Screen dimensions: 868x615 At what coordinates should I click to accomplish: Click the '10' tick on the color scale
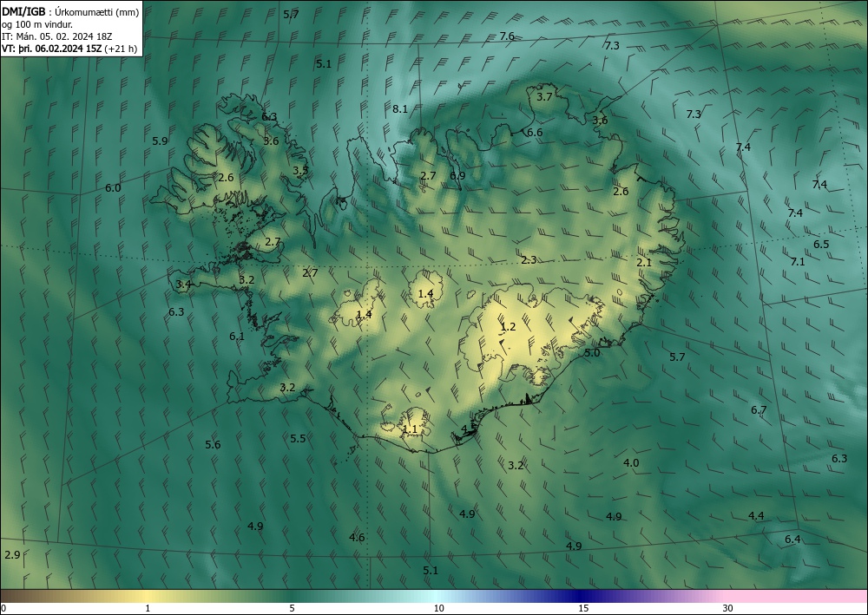[438, 609]
